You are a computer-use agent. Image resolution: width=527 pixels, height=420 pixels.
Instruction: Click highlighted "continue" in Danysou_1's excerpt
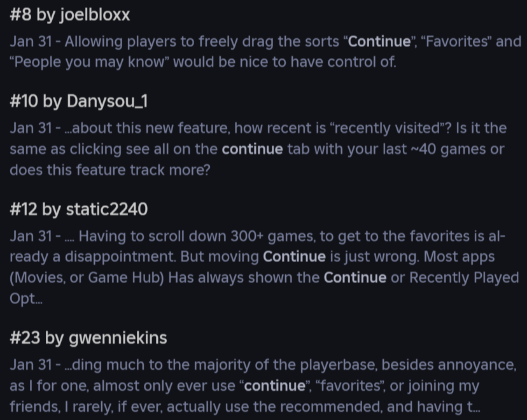pyautogui.click(x=252, y=150)
